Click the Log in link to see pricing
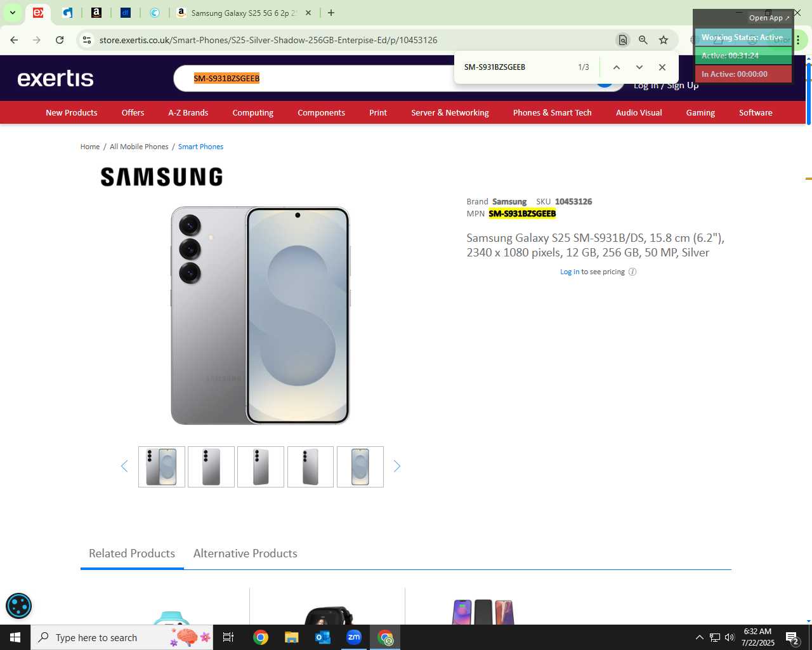 (570, 272)
